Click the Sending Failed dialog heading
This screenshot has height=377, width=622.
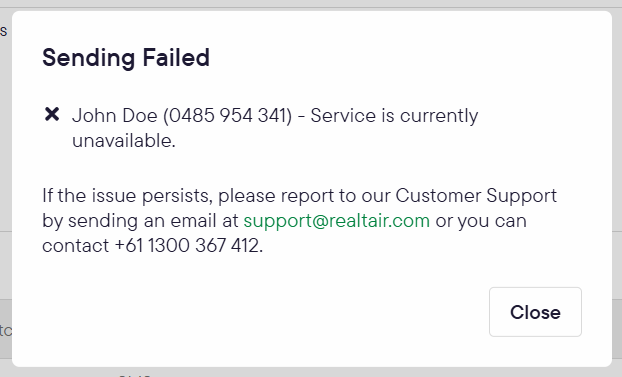coord(126,58)
